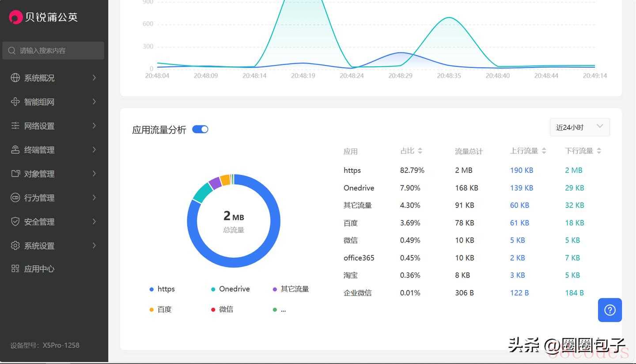The height and width of the screenshot is (364, 636).
Task: Click 微信 row application name
Action: 350,240
